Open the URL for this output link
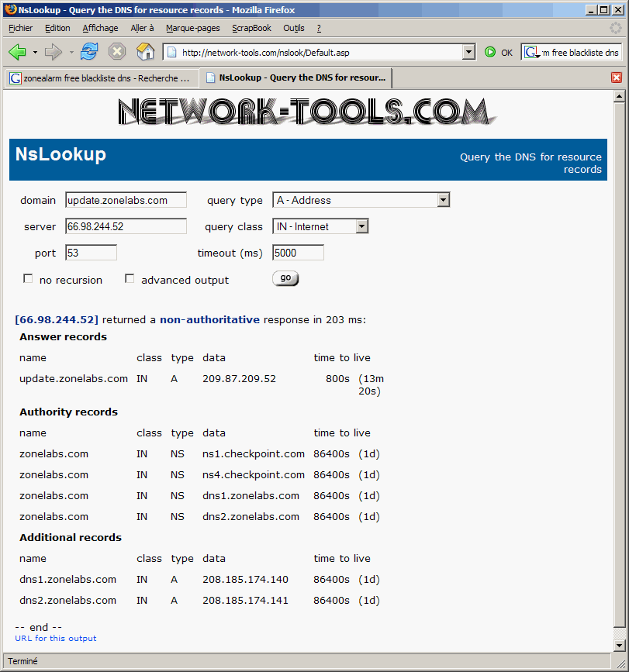This screenshot has height=672, width=629. (56, 638)
